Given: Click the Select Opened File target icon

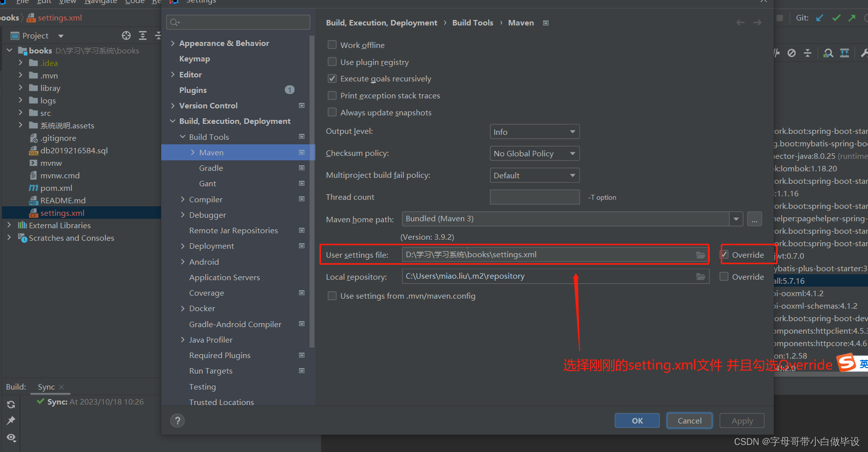Looking at the screenshot, I should (126, 35).
